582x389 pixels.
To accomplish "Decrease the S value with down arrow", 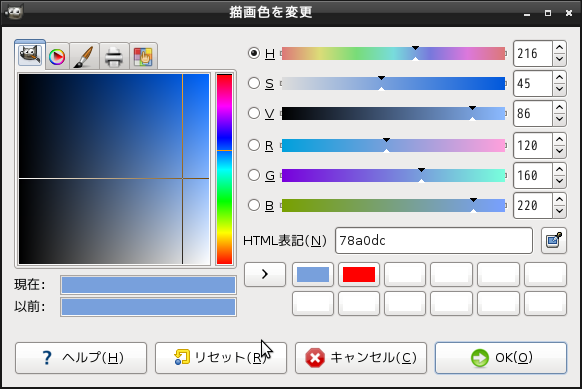I will pos(559,89).
